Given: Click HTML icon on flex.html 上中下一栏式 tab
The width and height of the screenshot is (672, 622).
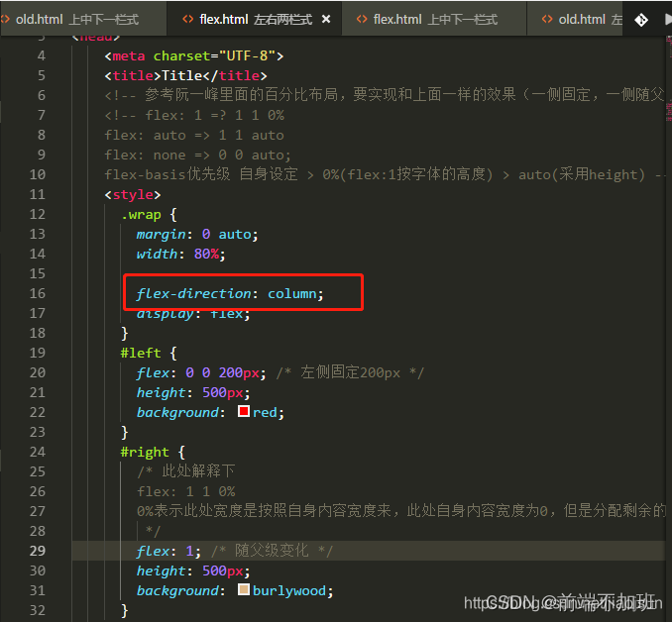Looking at the screenshot, I should (362, 20).
